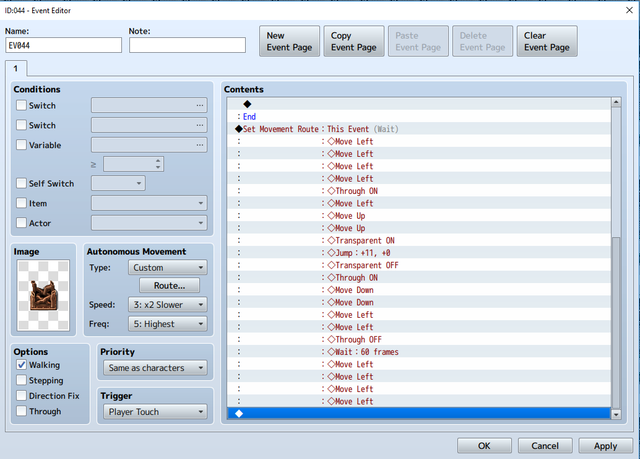Open the movement Type dropdown showing Custom

(x=168, y=268)
